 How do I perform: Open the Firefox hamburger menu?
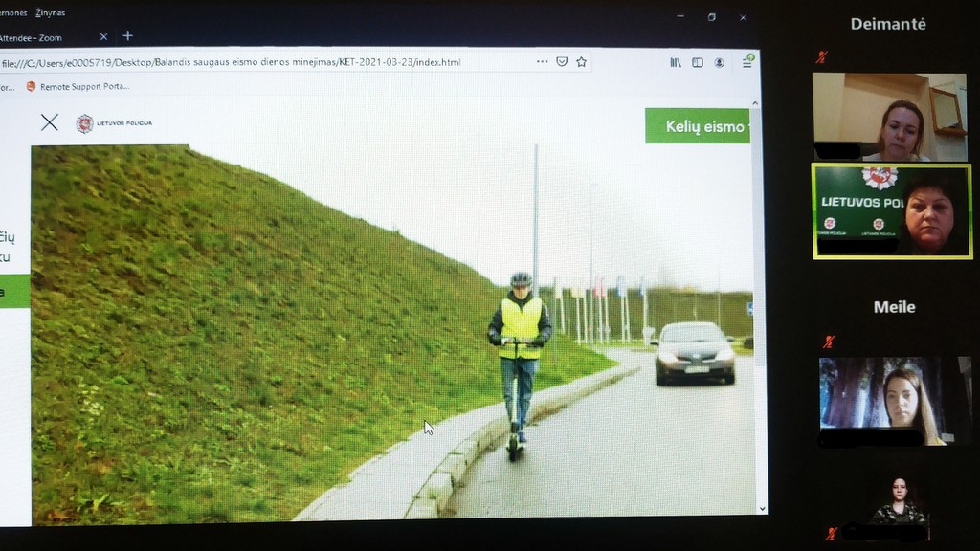[747, 62]
